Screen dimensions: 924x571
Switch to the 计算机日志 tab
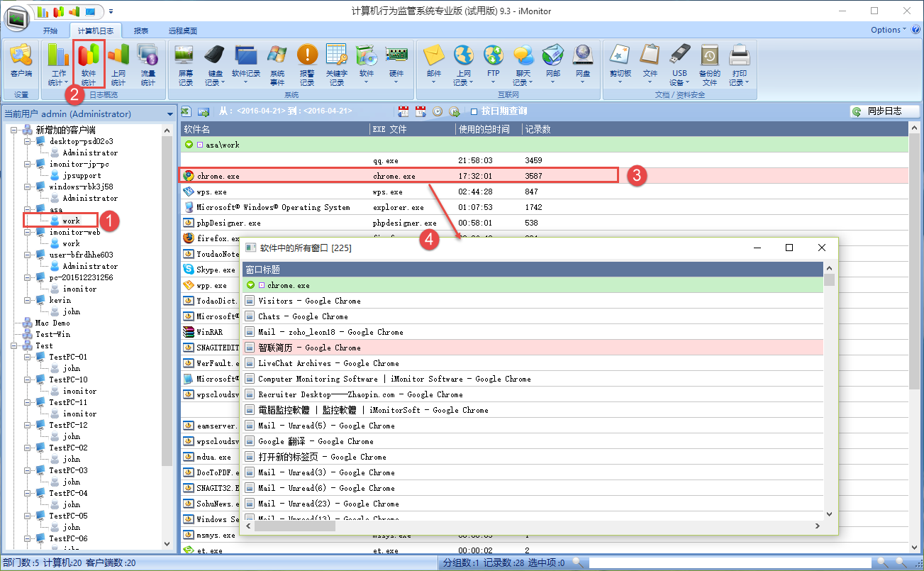[95, 31]
